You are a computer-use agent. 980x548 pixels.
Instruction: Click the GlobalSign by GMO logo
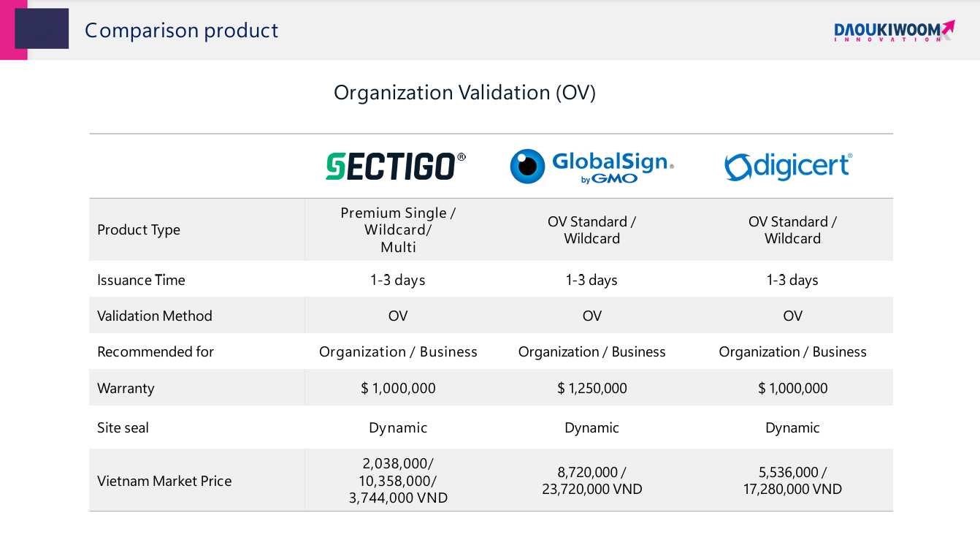[592, 167]
